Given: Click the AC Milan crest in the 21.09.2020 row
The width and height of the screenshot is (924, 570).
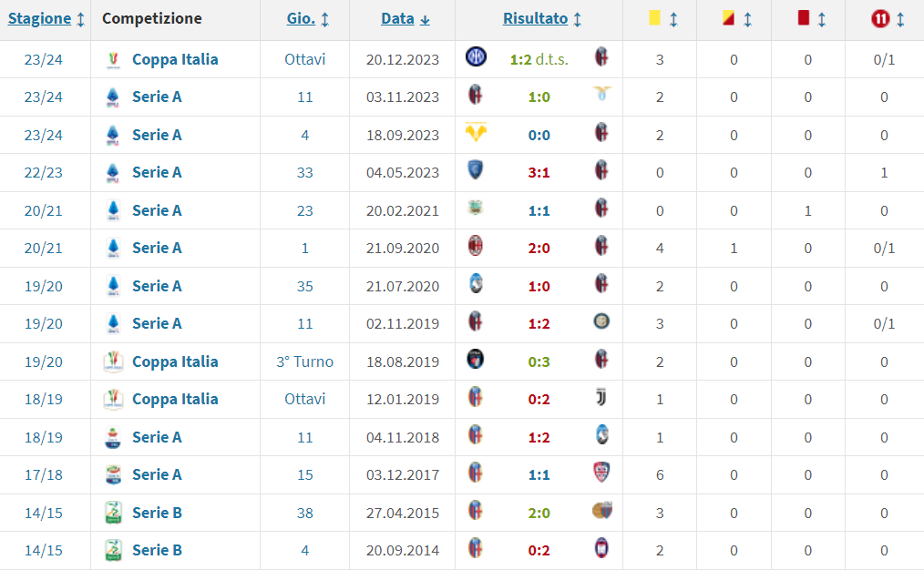Looking at the screenshot, I should [x=476, y=246].
